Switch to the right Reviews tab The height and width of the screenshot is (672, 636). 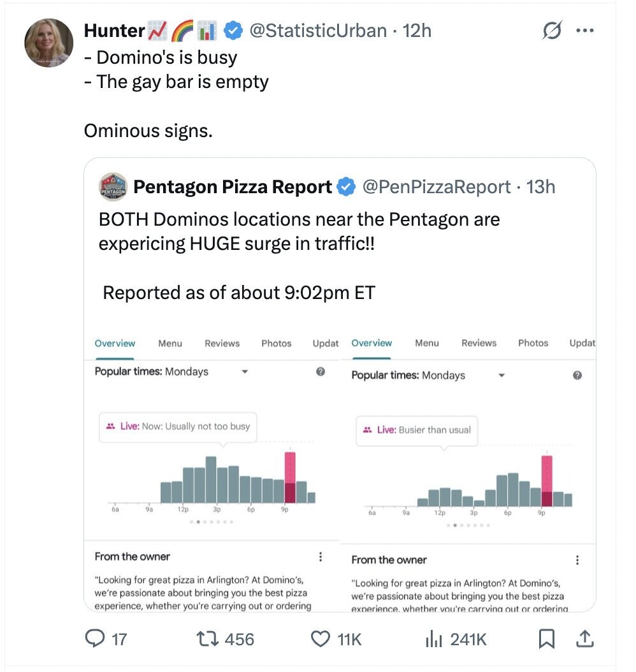(x=479, y=343)
